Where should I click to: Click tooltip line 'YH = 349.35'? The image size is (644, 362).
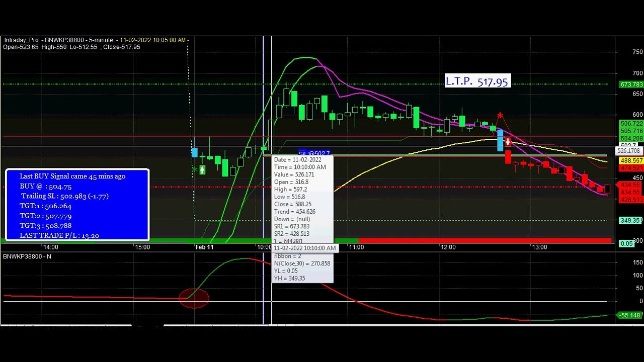pyautogui.click(x=289, y=278)
